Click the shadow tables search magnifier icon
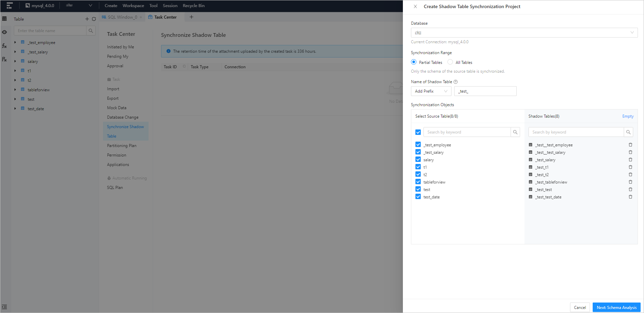This screenshot has height=313, width=644. (x=628, y=132)
